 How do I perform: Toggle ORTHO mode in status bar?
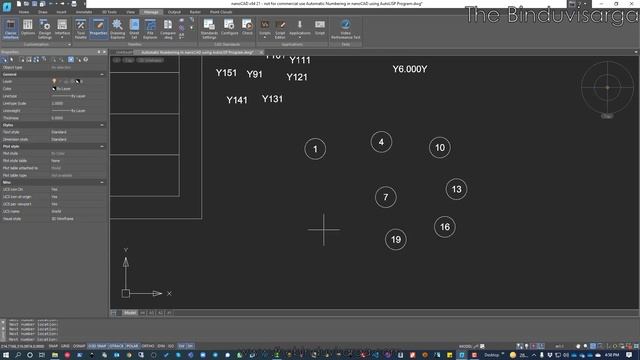148,346
